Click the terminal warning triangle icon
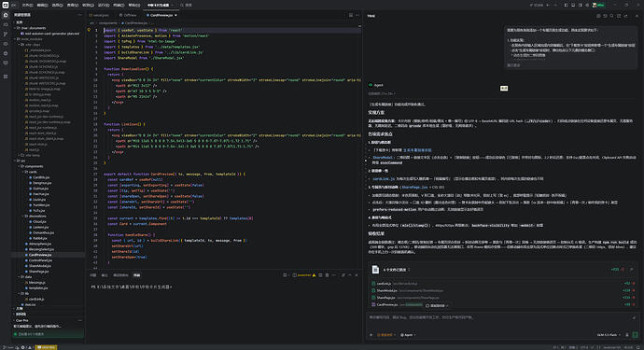This screenshot has width=644, height=350. (314, 274)
